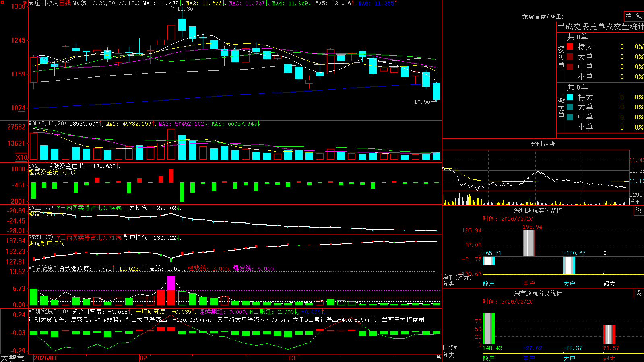Click the cyan 特大 sell order swatch
Screen dimensions: 644x362
570,97
